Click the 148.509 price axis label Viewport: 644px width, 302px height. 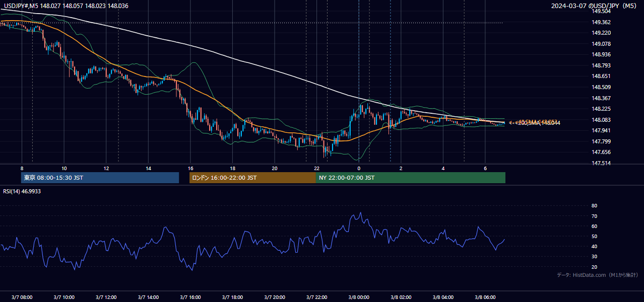601,87
